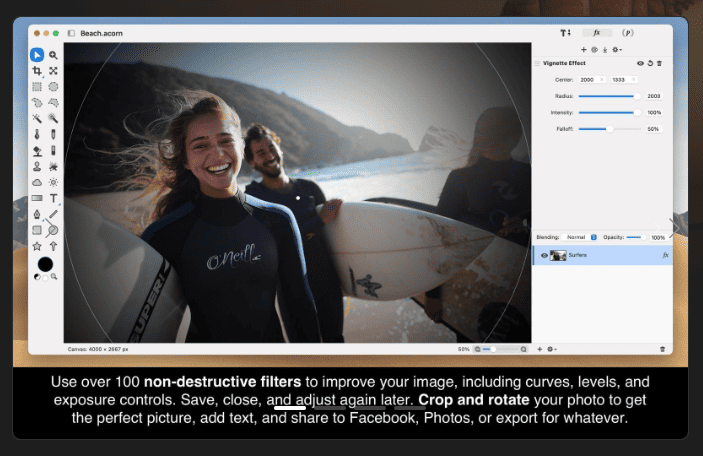Select the sparkle wand quick-select tool
The image size is (703, 456).
[x=53, y=118]
